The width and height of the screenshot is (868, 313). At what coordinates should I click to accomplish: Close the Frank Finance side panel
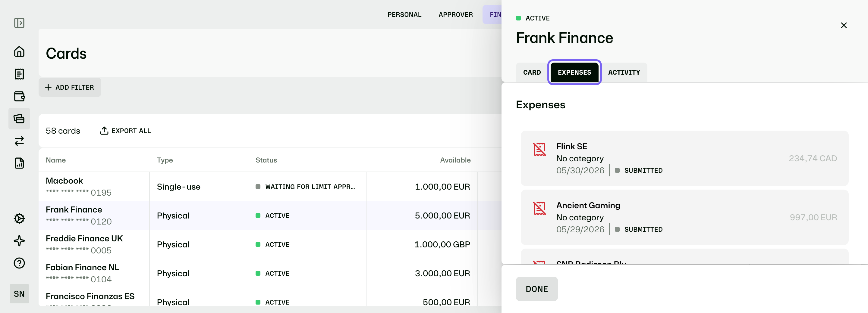(843, 25)
